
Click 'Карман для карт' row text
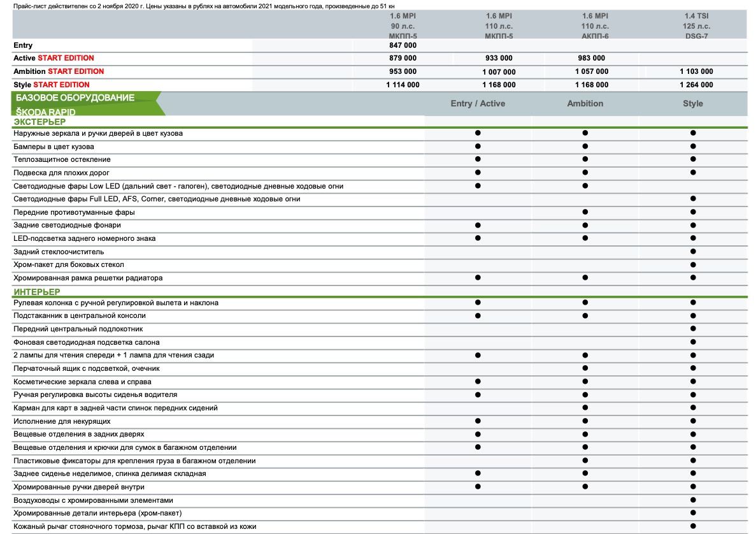(x=115, y=408)
